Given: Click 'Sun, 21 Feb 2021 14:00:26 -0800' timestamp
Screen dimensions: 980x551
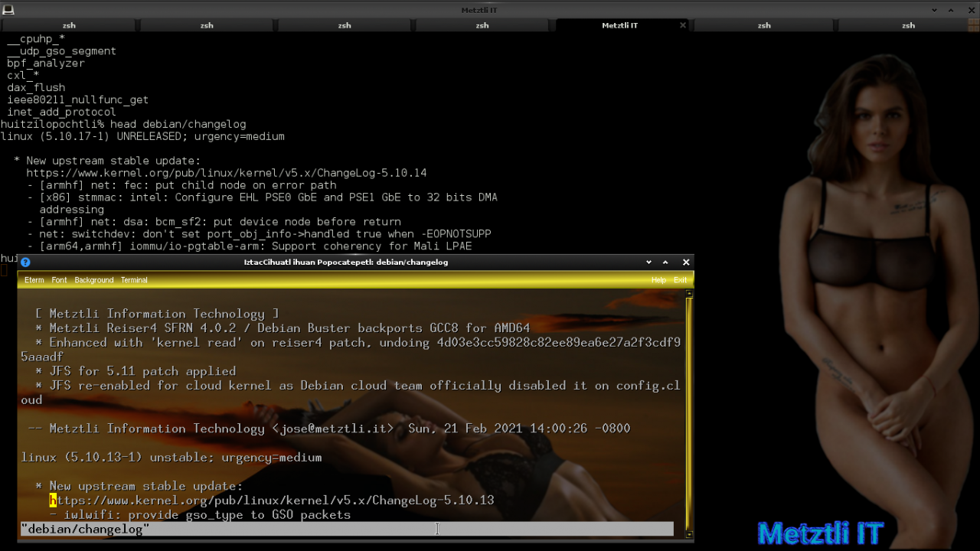Looking at the screenshot, I should [519, 429].
